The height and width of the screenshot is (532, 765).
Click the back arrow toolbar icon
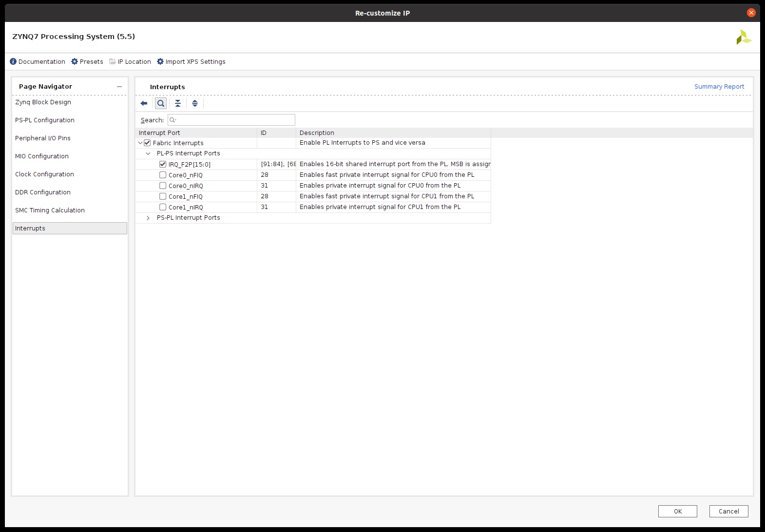pyautogui.click(x=144, y=103)
